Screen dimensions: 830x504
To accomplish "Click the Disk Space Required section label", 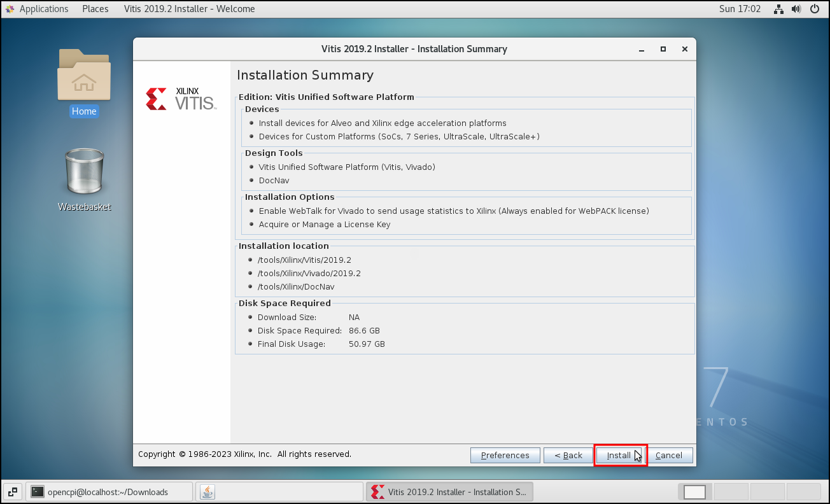I will pyautogui.click(x=285, y=304).
